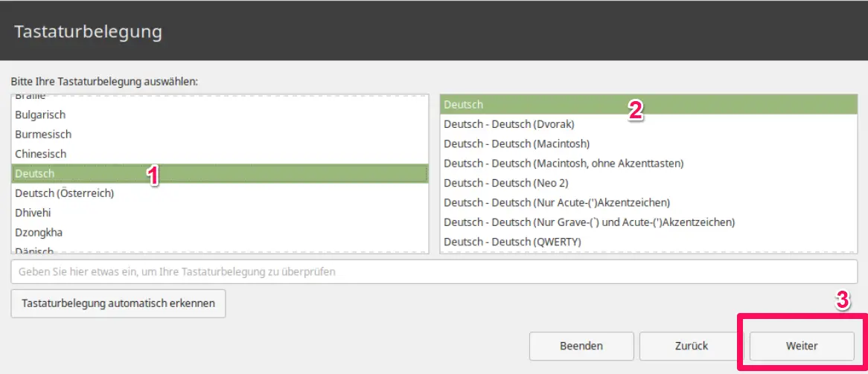Screen dimensions: 868x374
Task: Select plain Deutsch variant in right list
Action: pyautogui.click(x=464, y=105)
